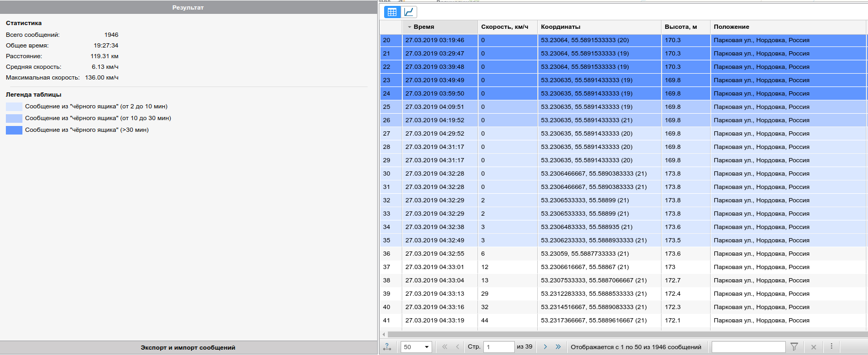Switch to chart view icon

click(409, 12)
